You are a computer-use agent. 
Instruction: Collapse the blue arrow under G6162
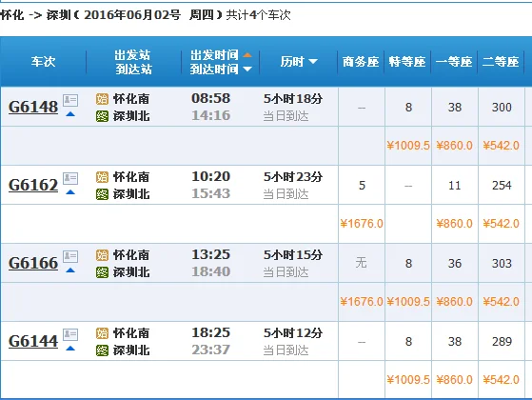click(70, 192)
